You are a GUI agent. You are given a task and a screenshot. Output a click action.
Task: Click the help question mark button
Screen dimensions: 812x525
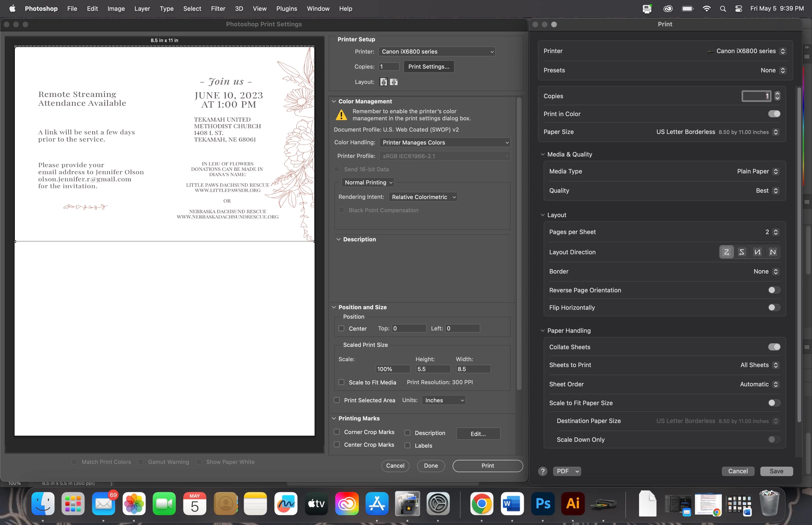543,471
